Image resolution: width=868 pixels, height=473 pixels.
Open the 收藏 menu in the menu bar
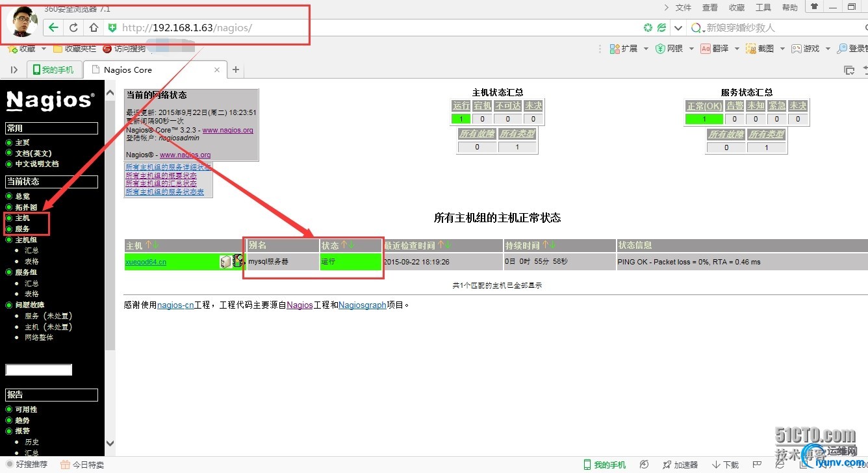coord(737,7)
